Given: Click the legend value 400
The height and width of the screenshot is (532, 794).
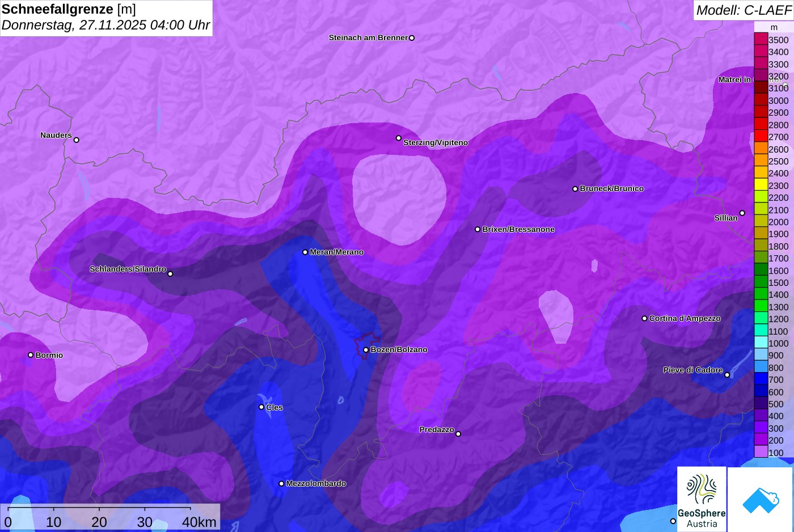Looking at the screenshot, I should (776, 416).
